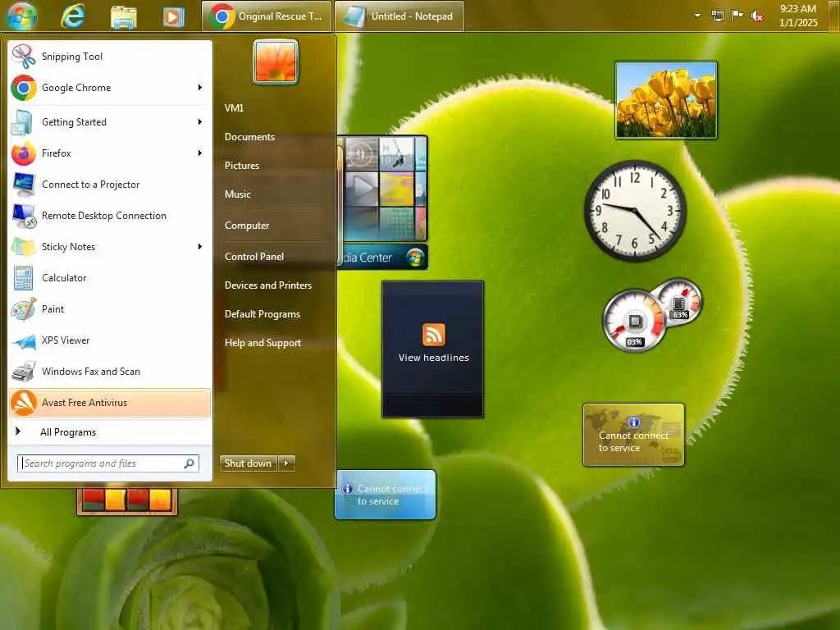Launch Paint from Start menu

[x=110, y=309]
